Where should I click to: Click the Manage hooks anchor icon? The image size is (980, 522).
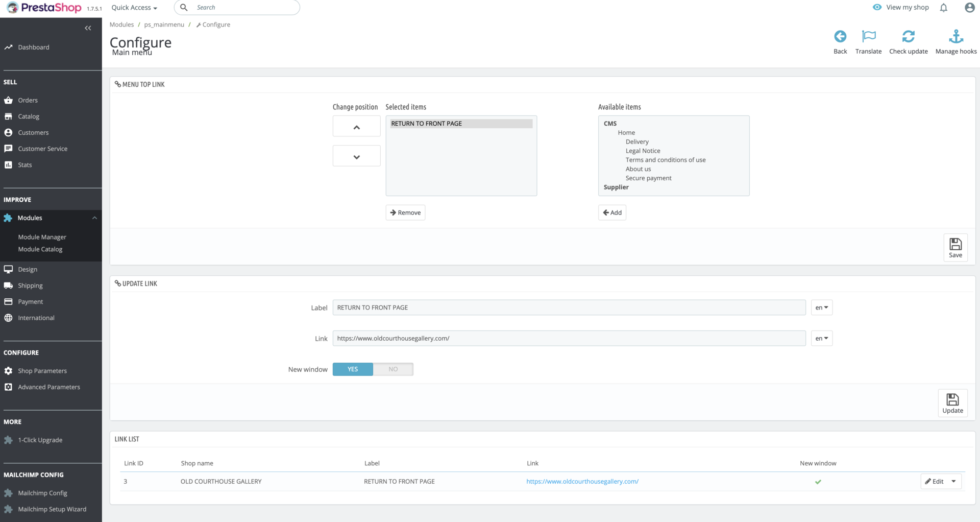click(956, 37)
